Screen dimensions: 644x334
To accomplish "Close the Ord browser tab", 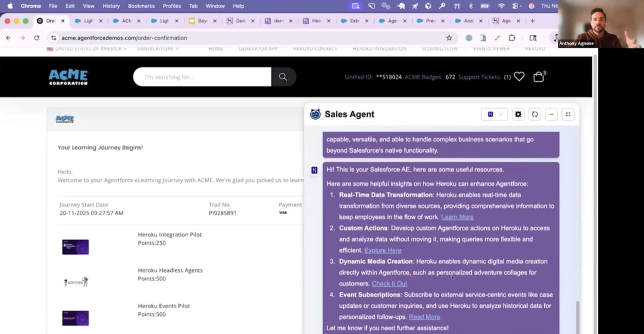I will tap(63, 21).
